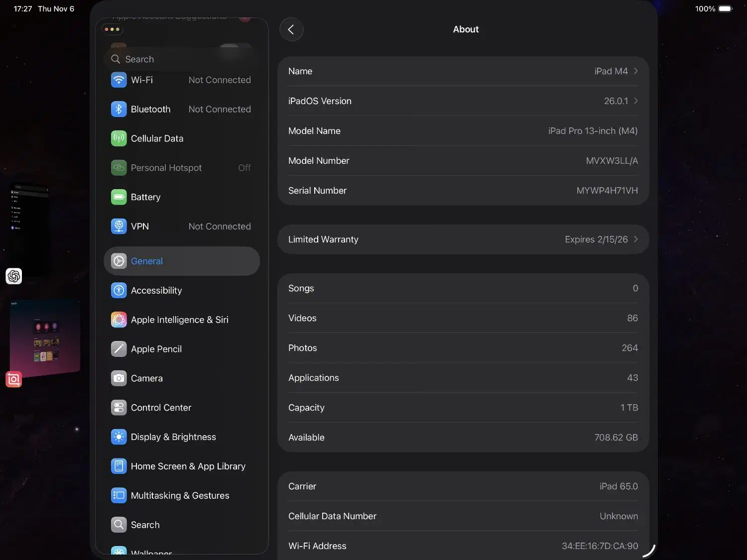The image size is (747, 560).
Task: Tap the Camera settings icon
Action: [x=119, y=378]
